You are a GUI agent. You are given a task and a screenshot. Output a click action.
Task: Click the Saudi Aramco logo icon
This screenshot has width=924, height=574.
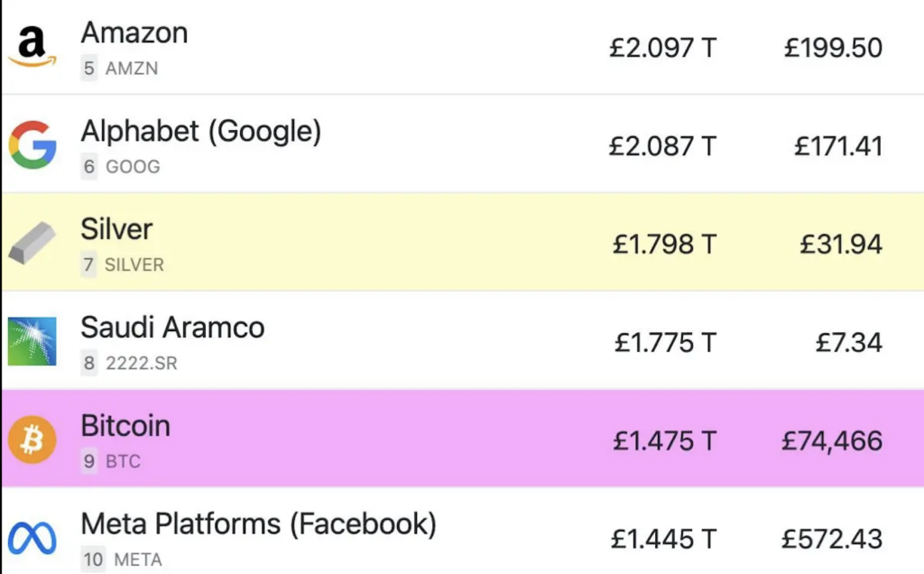(32, 341)
